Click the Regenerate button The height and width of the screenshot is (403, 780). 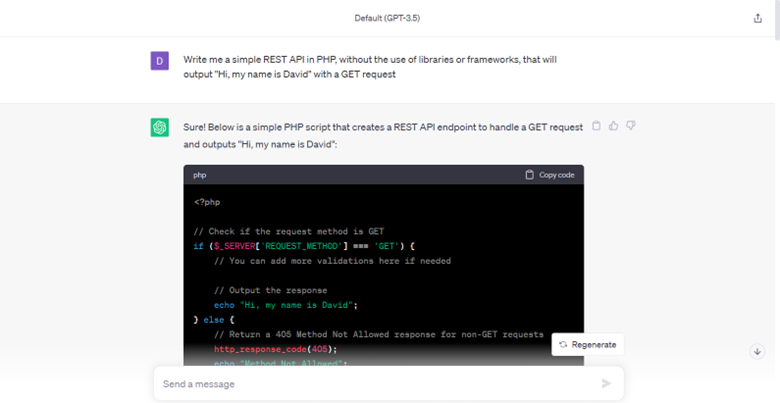click(587, 344)
